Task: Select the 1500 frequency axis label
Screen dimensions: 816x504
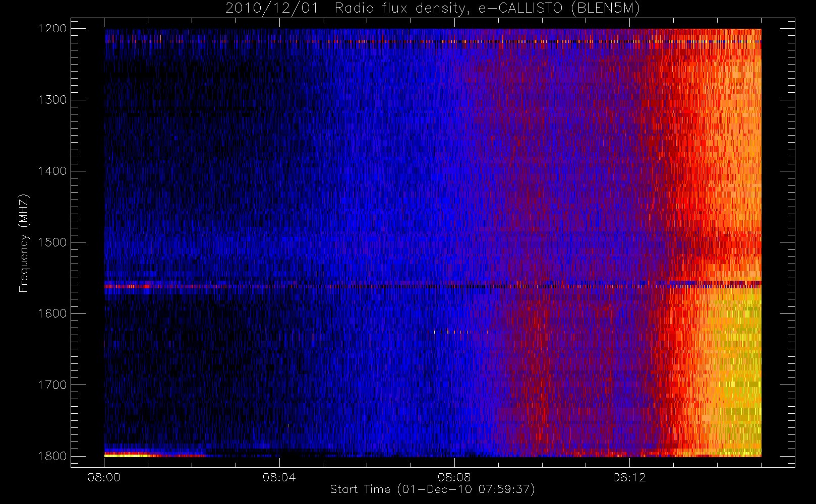Action: 52,242
